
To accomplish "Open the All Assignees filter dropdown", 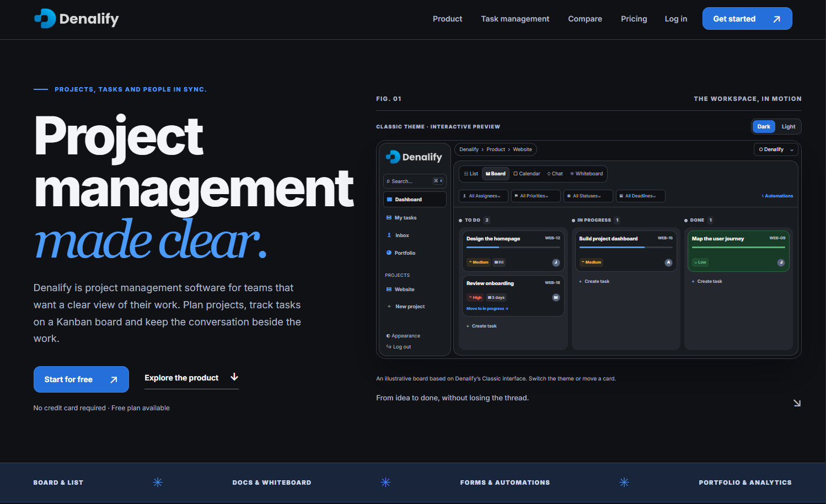I will [484, 196].
